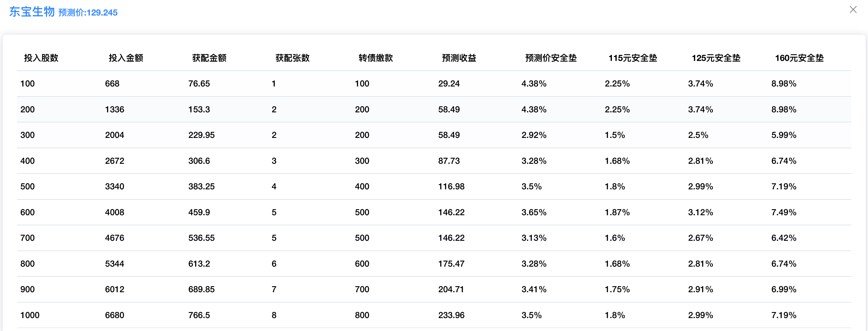868x331 pixels.
Task: Click the 160元安全垫 column header
Action: point(799,58)
